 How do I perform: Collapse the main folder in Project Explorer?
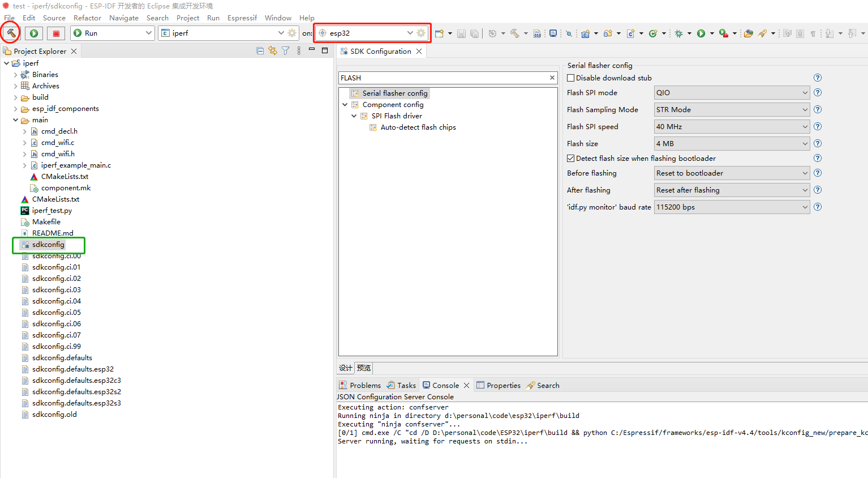coord(15,119)
